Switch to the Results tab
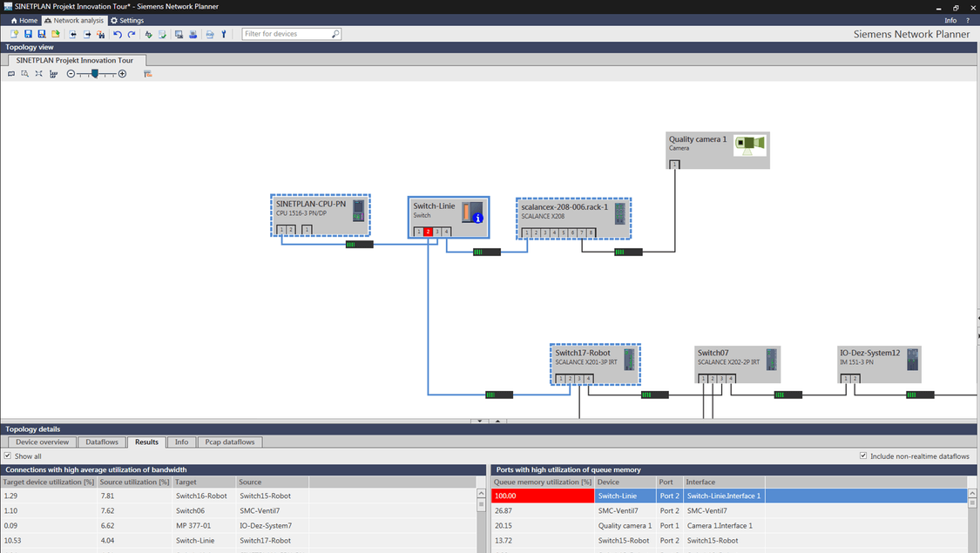Viewport: 980px width, 553px height. pos(147,442)
